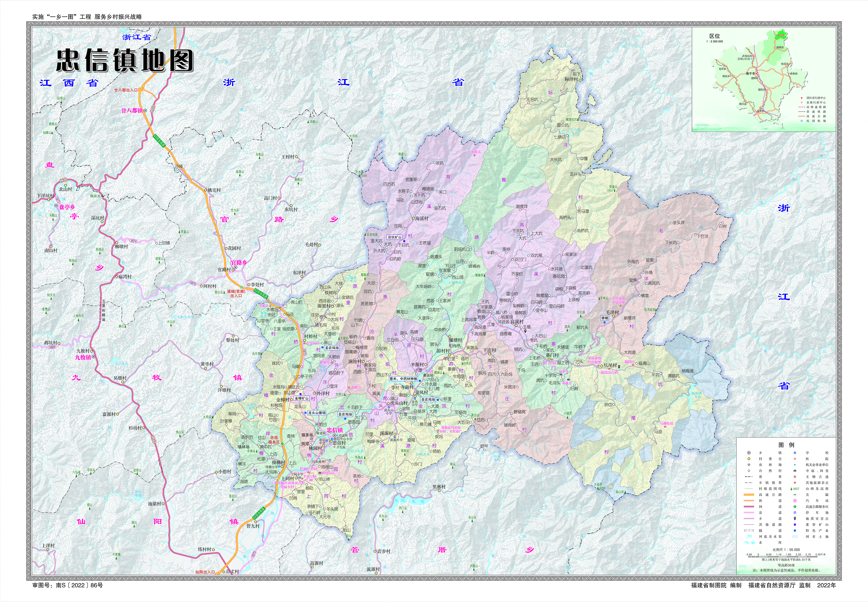
Task: Click the 乡镇 bullseye symbol in legend
Action: [x=749, y=453]
